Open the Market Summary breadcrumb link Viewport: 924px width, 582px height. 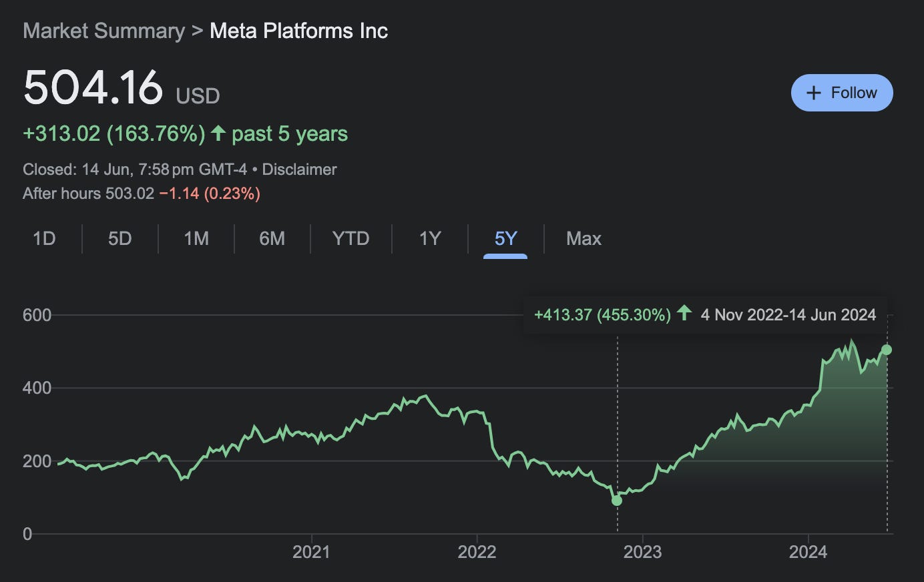103,31
